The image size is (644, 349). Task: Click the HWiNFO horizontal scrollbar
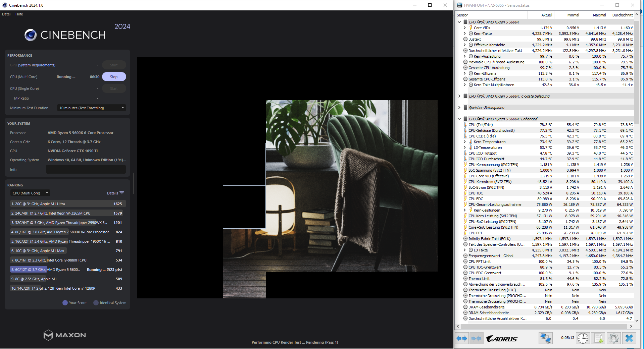[x=544, y=326]
